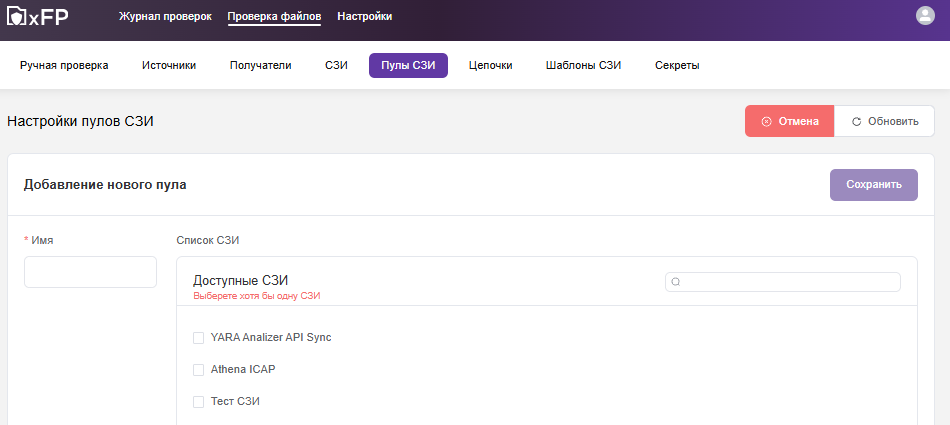The width and height of the screenshot is (950, 425).
Task: Check YARA Analizer API Sync checkbox
Action: (x=198, y=338)
